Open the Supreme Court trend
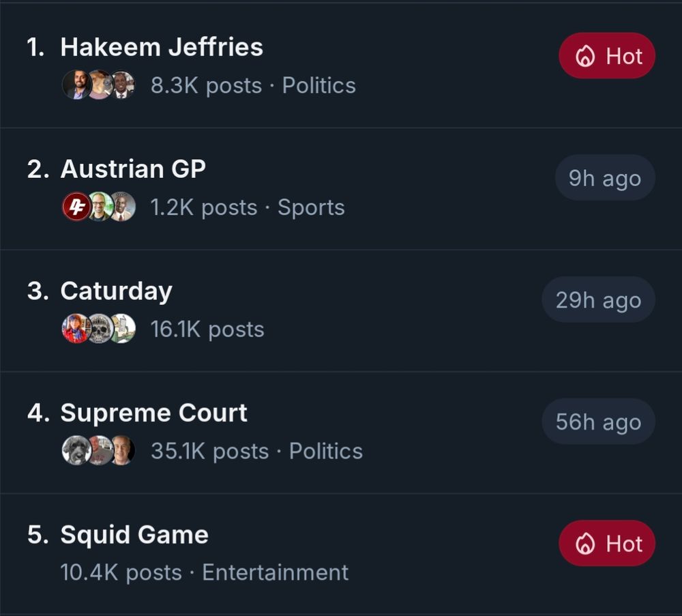The height and width of the screenshot is (616, 682). point(154,412)
